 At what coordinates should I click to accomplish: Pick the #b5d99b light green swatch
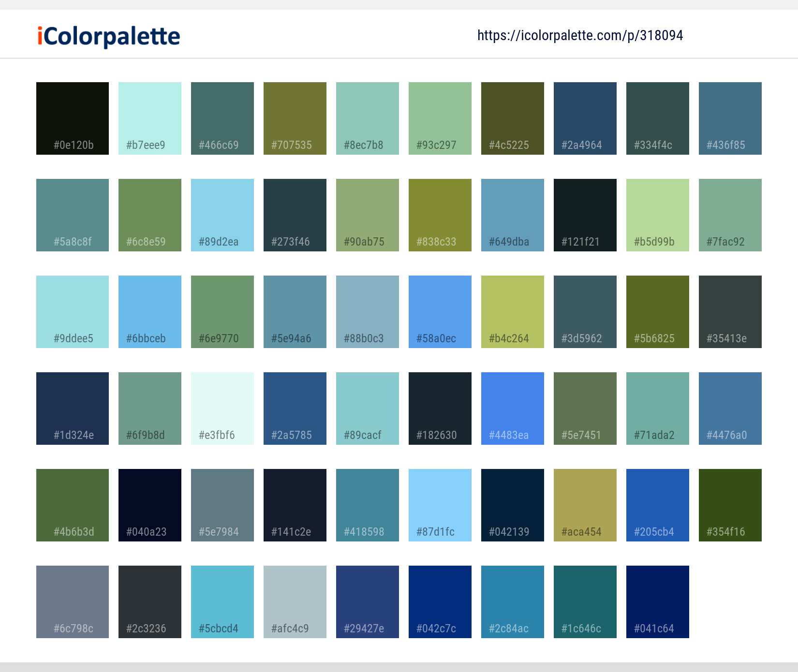pos(657,215)
